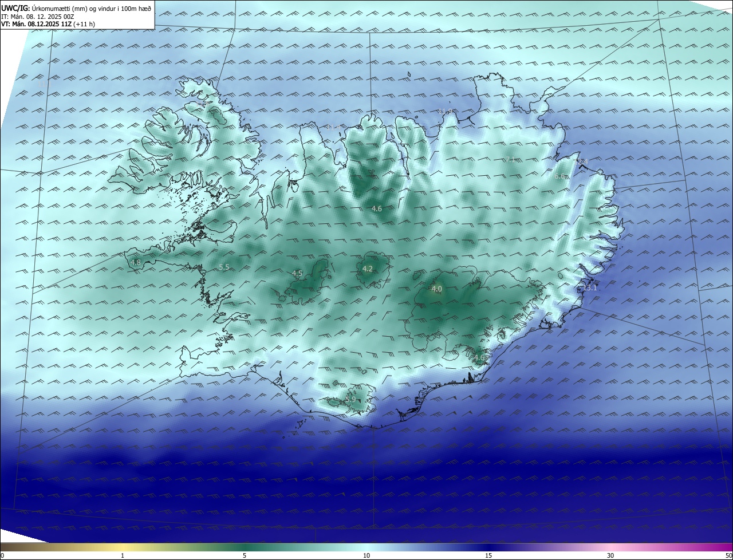Screen dimensions: 733x560
Task: Click the 30 tick on the color scale
Action: pos(610,556)
